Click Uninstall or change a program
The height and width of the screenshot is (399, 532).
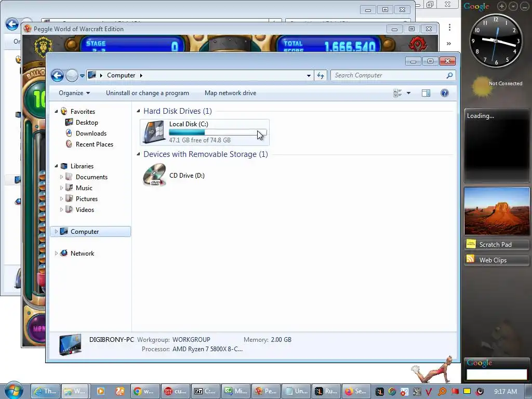coord(147,93)
